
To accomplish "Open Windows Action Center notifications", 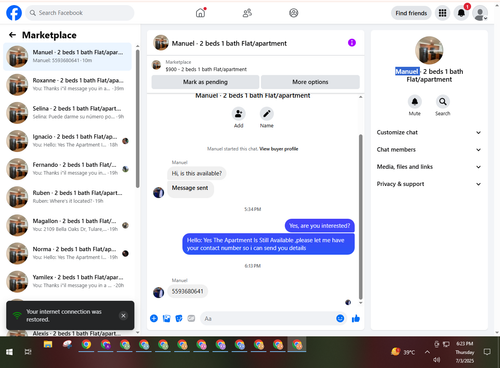I will point(487,352).
